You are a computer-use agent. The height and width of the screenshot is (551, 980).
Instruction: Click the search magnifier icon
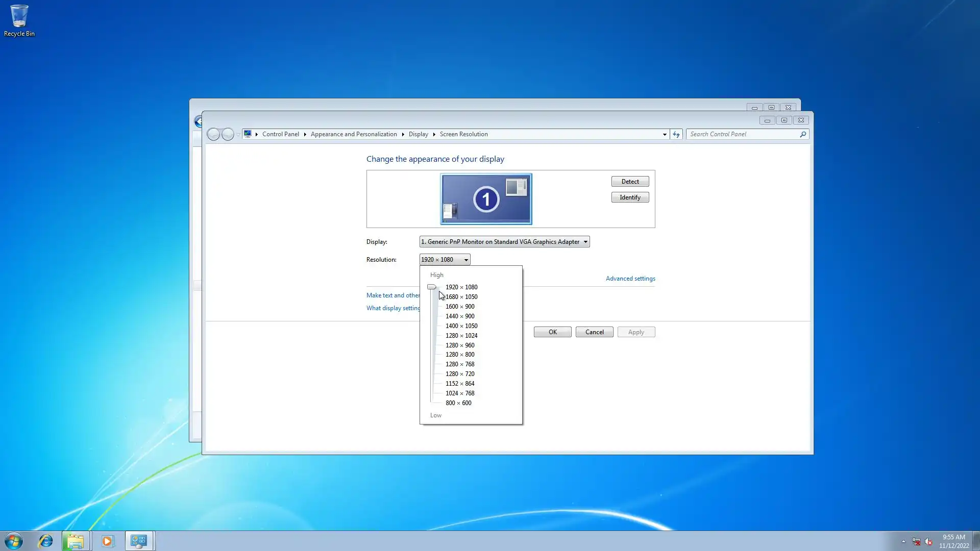(x=803, y=134)
